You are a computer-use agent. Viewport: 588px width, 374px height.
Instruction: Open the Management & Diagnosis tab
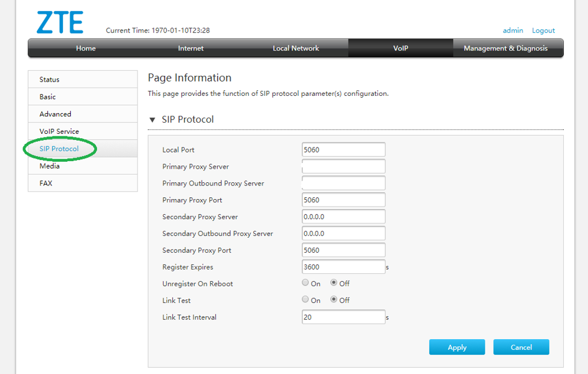[508, 48]
